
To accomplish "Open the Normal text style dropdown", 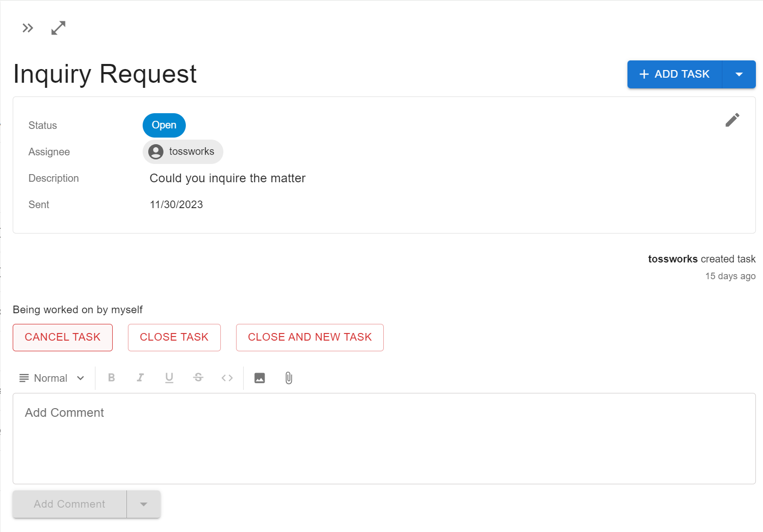I will click(x=52, y=378).
